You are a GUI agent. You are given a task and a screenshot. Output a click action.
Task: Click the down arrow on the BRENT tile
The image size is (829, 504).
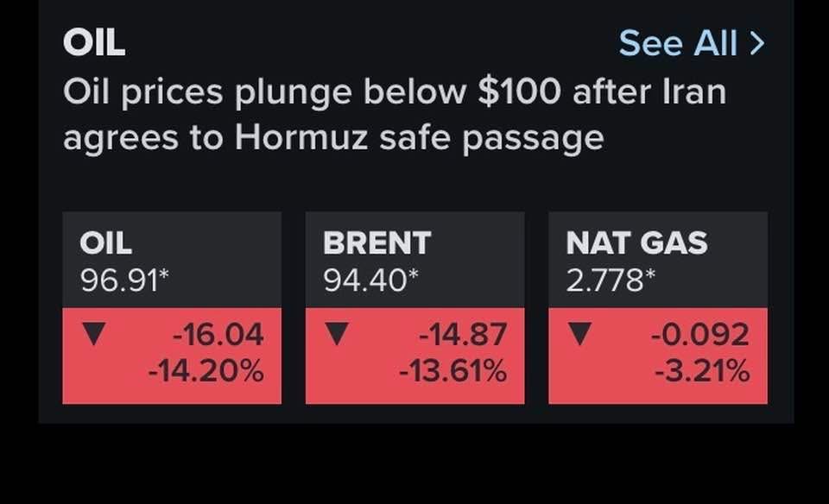(x=336, y=334)
